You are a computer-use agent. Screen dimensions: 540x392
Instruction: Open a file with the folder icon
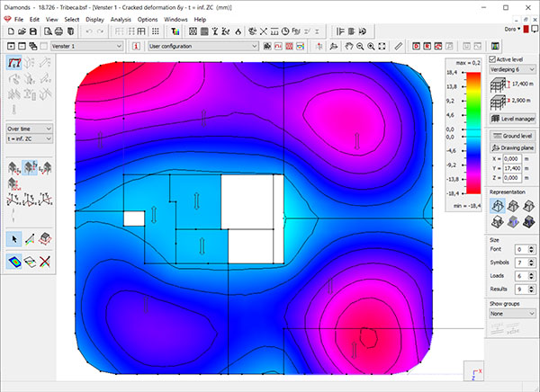[22, 31]
